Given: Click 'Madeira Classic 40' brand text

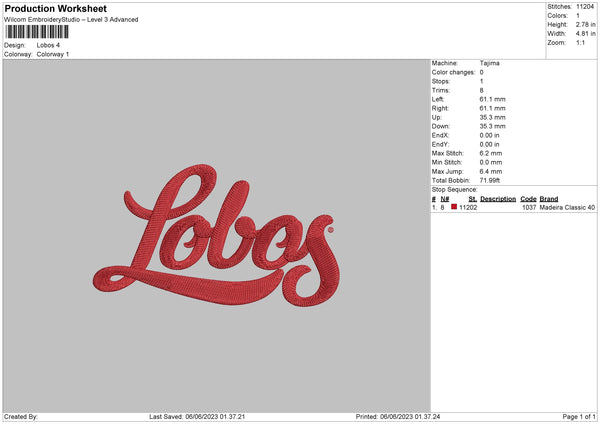Looking at the screenshot, I should 567,207.
